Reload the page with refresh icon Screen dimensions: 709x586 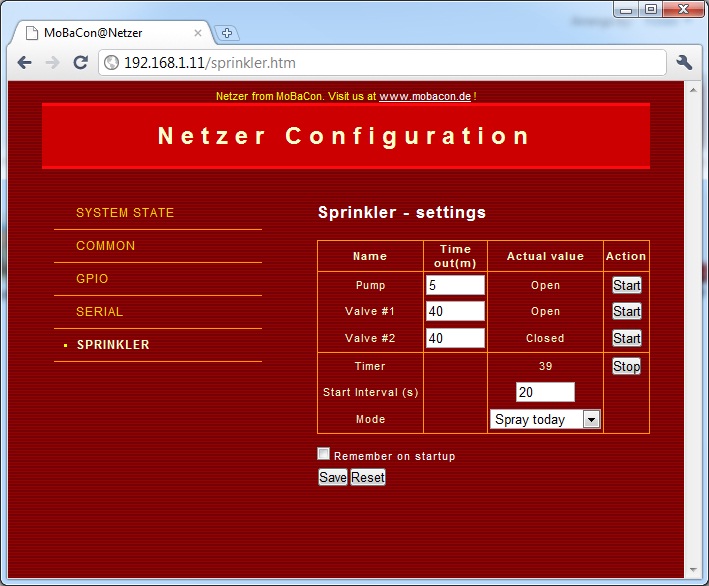click(x=81, y=62)
